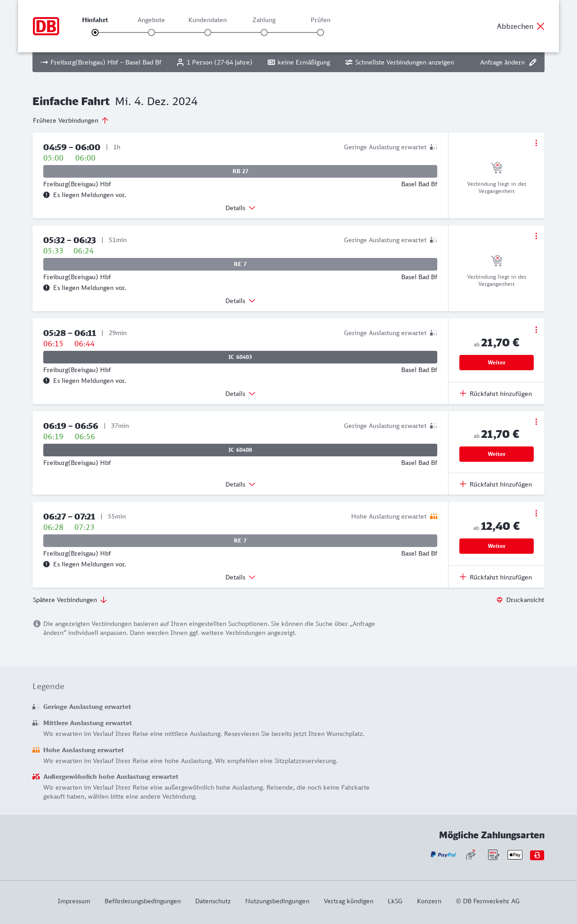Viewport: 577px width, 924px height.
Task: Open the Datenschutz footer link
Action: pyautogui.click(x=213, y=901)
